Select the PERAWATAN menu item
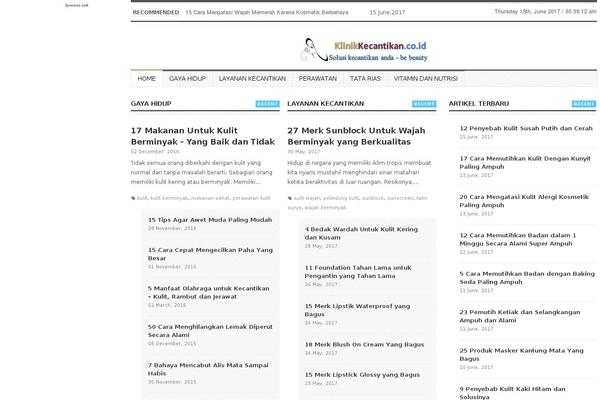 [318, 78]
